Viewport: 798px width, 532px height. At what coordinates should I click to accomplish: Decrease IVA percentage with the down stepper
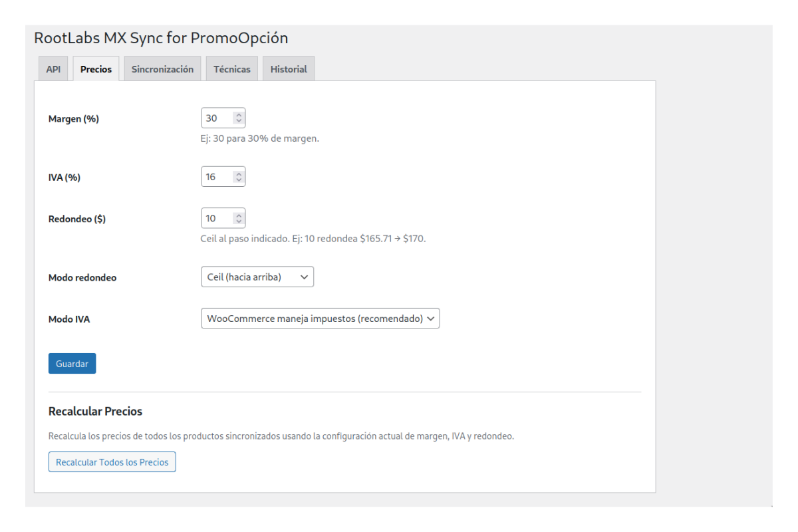coord(239,179)
